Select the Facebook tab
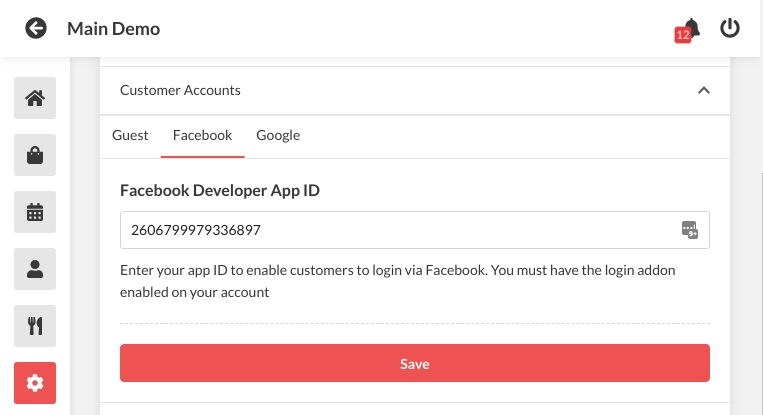The image size is (763, 415). (202, 135)
